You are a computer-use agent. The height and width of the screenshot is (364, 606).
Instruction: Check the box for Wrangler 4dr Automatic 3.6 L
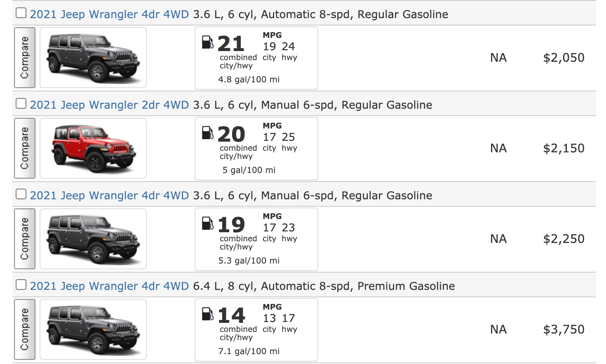[21, 13]
